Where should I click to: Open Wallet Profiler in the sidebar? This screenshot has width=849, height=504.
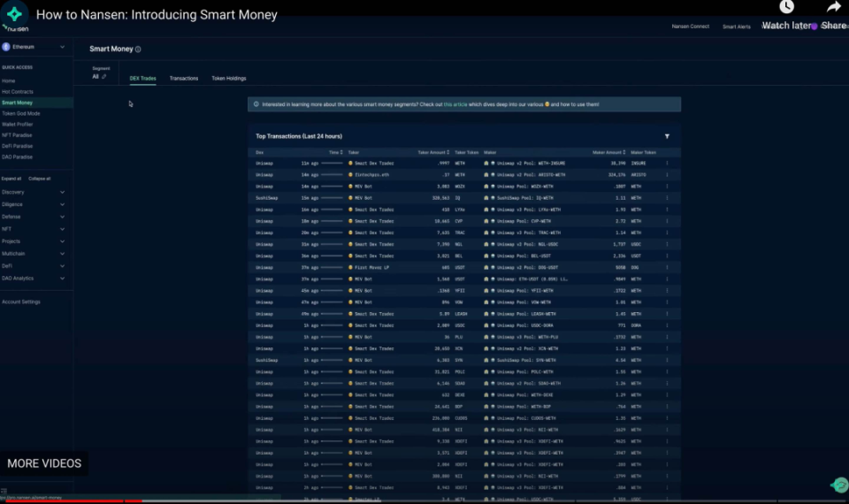coord(18,125)
